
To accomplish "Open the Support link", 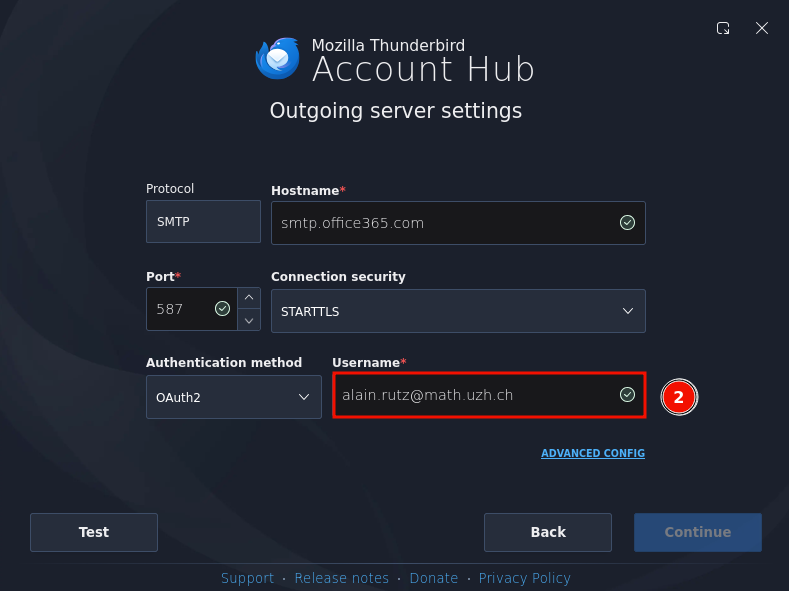I will pos(248,578).
